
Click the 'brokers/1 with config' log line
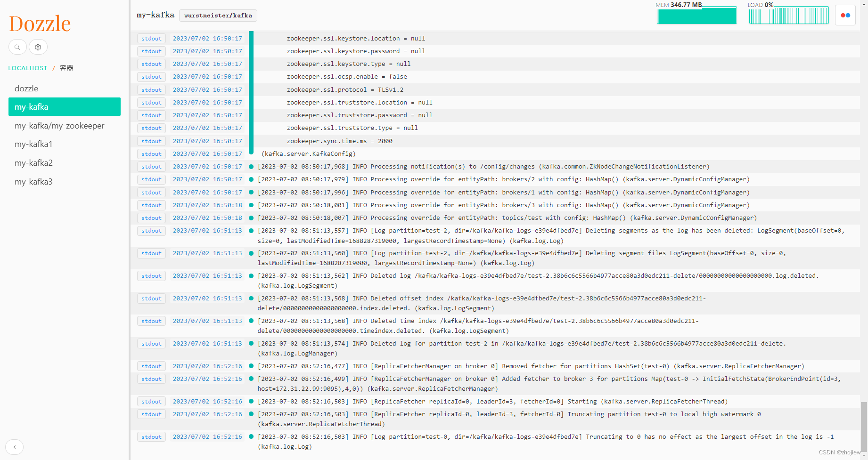(x=503, y=193)
